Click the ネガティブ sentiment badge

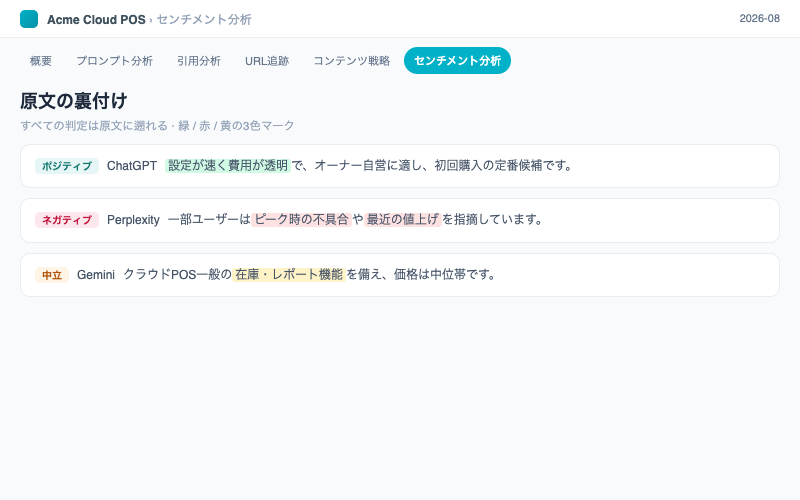67,220
